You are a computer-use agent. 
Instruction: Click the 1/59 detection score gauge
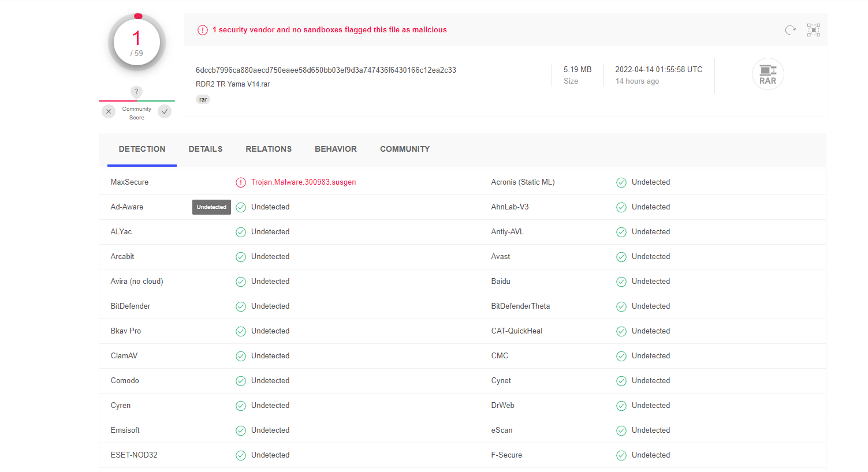(137, 42)
